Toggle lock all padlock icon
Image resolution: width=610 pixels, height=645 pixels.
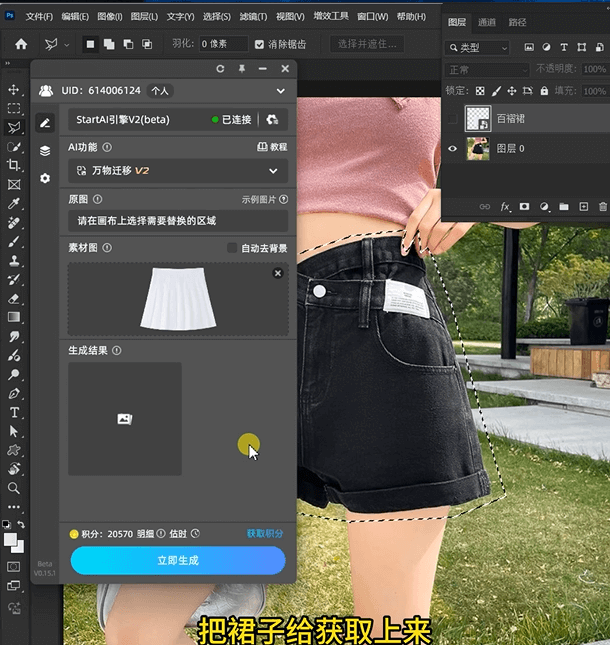(544, 91)
